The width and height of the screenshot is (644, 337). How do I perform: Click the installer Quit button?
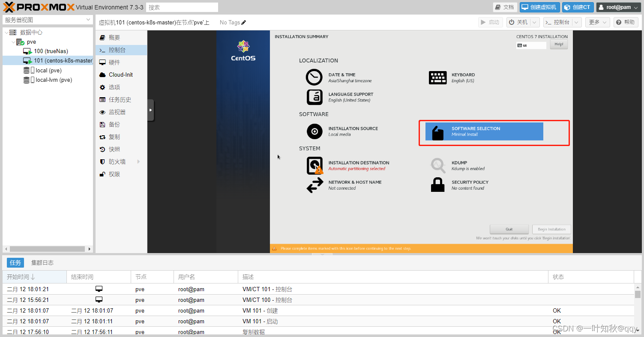coord(509,229)
